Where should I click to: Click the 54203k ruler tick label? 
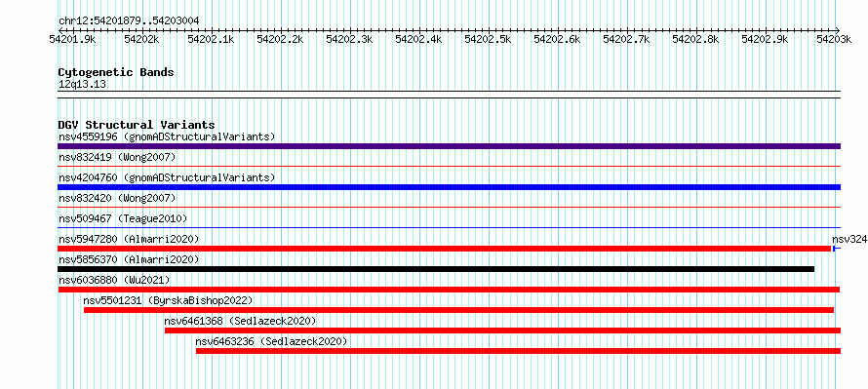[834, 39]
